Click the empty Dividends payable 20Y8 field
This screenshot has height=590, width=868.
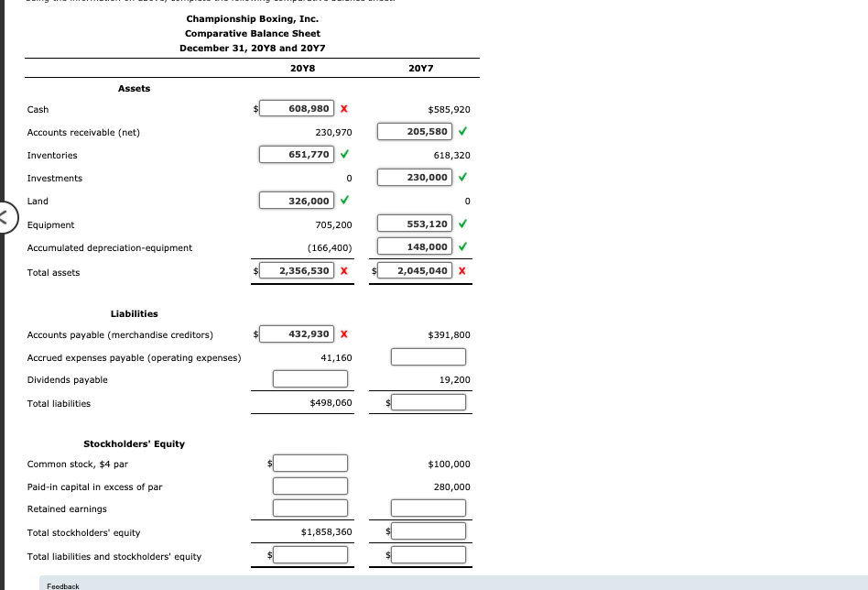[310, 379]
